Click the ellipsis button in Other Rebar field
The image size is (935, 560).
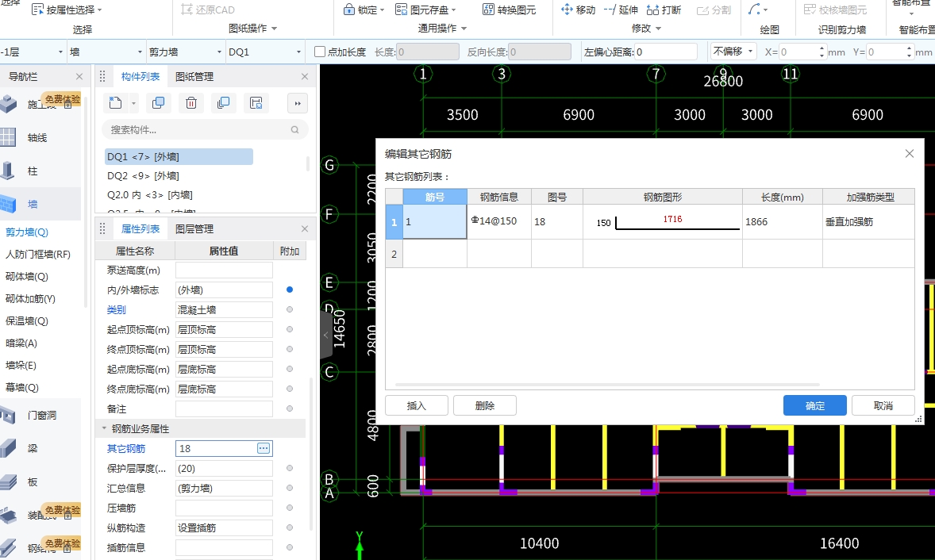click(x=264, y=448)
